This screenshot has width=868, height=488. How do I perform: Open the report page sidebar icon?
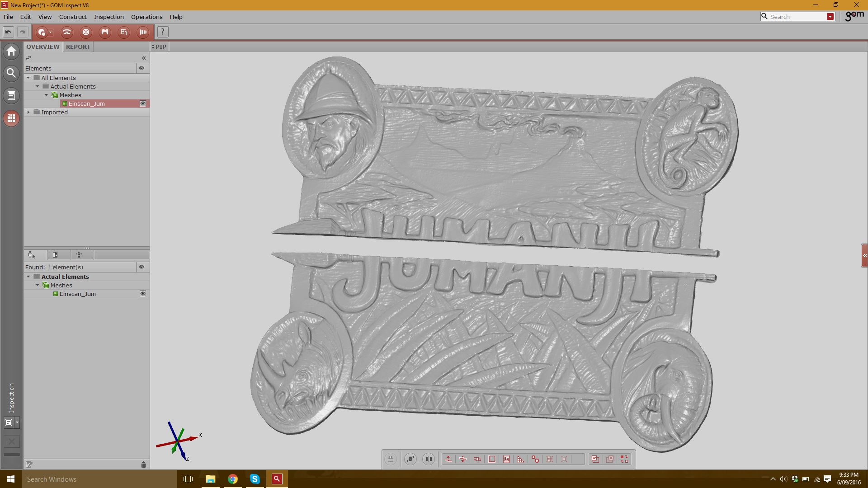point(11,96)
